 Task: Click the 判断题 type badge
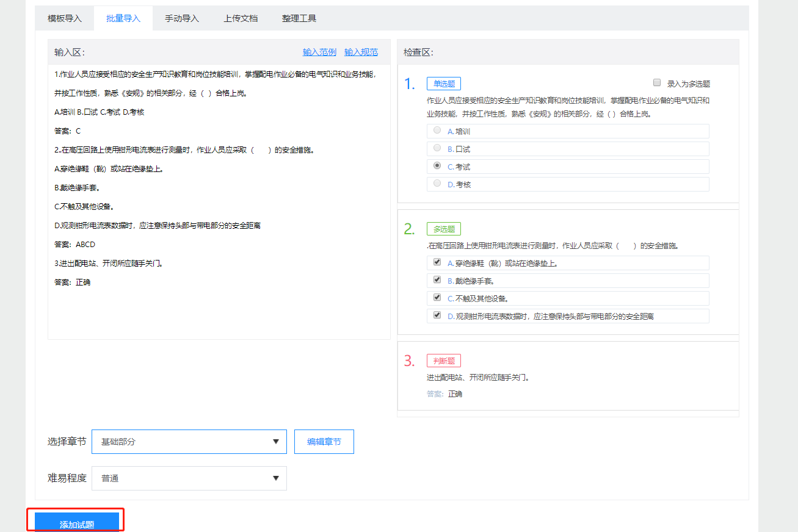444,360
